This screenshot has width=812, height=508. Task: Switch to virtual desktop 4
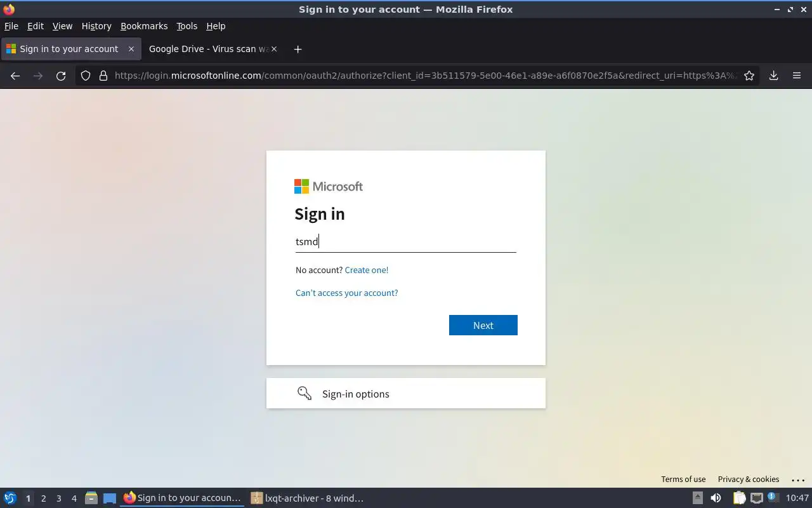click(x=74, y=498)
